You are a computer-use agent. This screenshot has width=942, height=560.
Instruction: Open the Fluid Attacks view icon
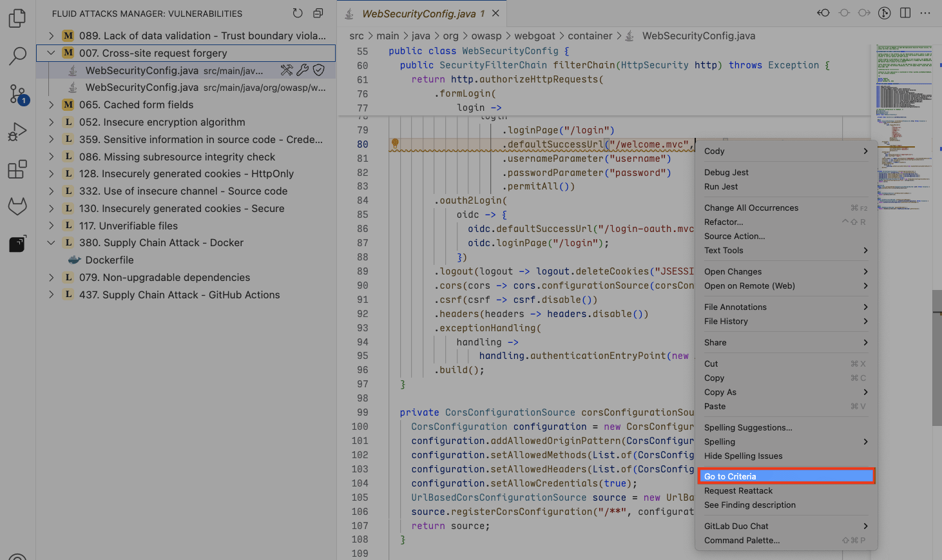(17, 244)
